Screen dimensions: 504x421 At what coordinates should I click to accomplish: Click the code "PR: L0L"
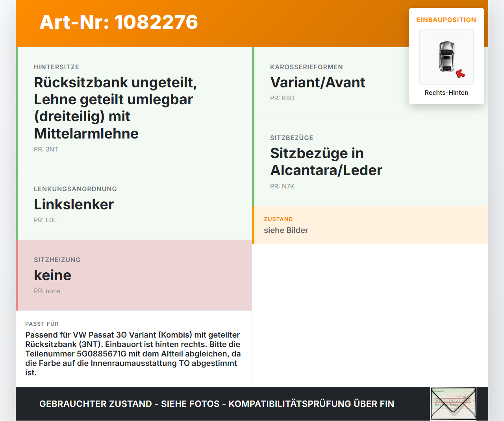coord(45,220)
